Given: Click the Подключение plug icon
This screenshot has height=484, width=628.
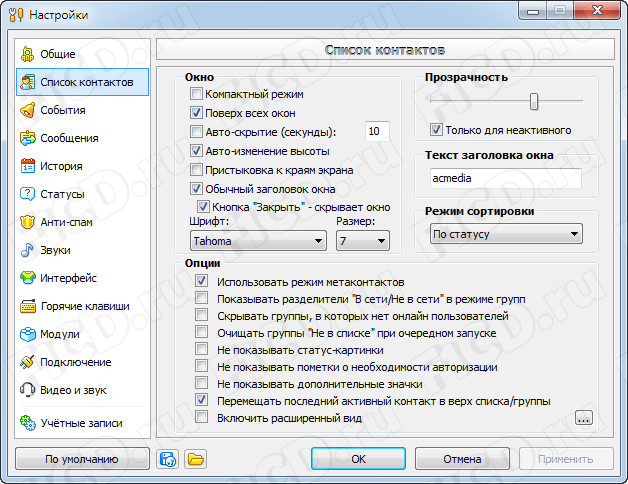Looking at the screenshot, I should point(27,362).
